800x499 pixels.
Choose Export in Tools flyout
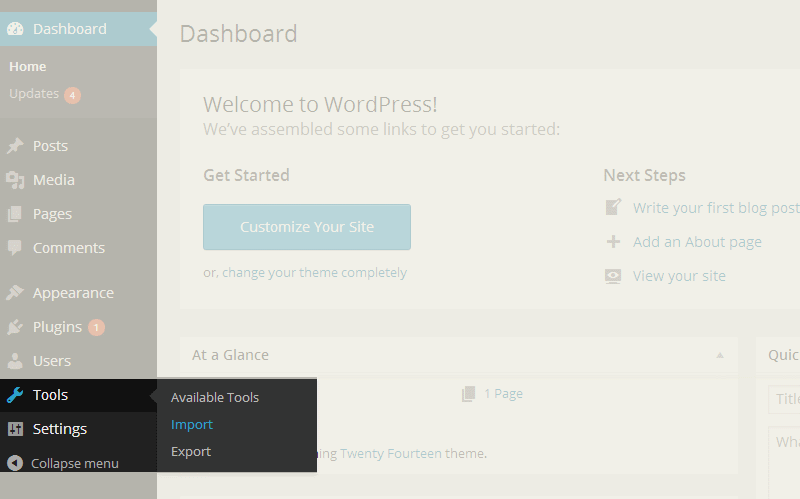coord(191,452)
